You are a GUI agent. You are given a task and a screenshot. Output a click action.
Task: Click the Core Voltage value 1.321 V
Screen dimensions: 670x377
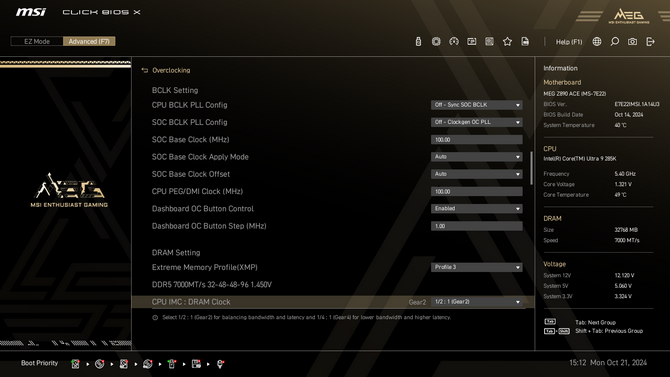tap(623, 184)
